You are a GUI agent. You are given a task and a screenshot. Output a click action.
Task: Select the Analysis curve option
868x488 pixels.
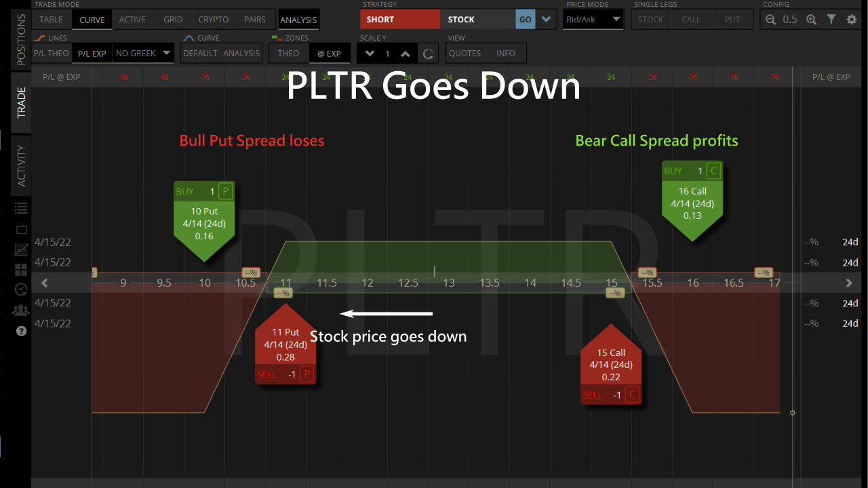click(x=241, y=53)
